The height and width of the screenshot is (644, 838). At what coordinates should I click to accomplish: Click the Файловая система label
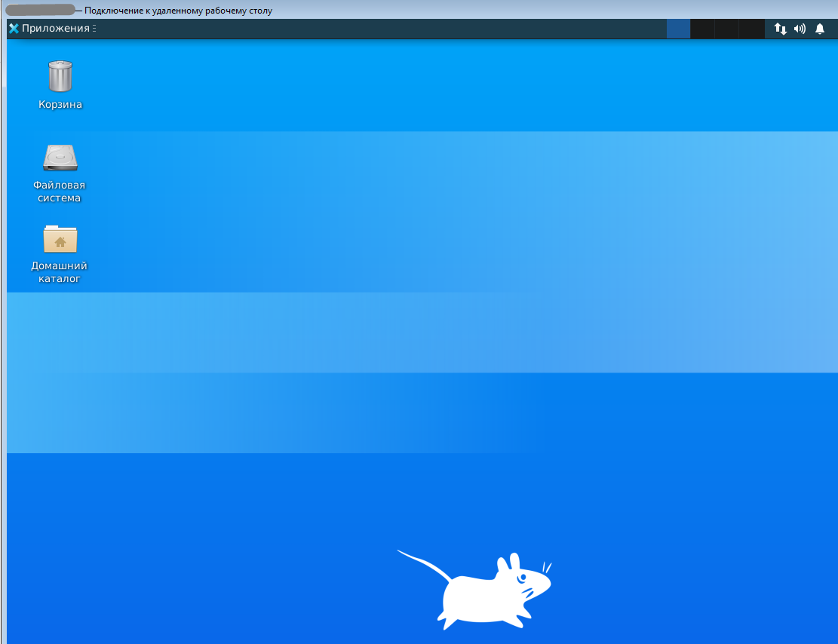(x=60, y=192)
